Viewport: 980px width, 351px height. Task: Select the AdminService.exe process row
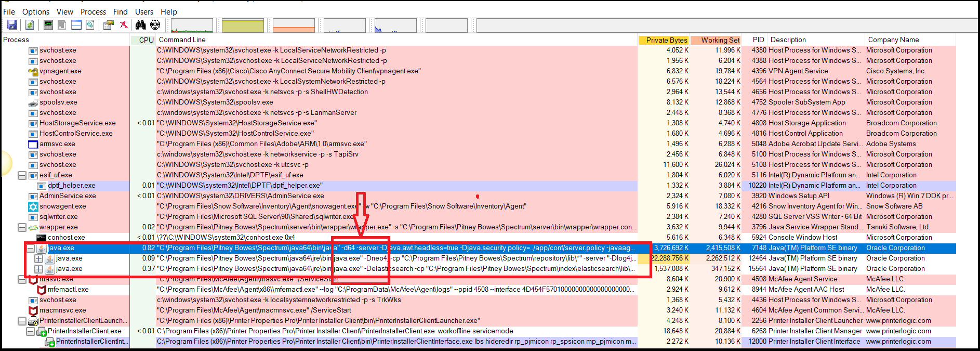pyautogui.click(x=478, y=196)
